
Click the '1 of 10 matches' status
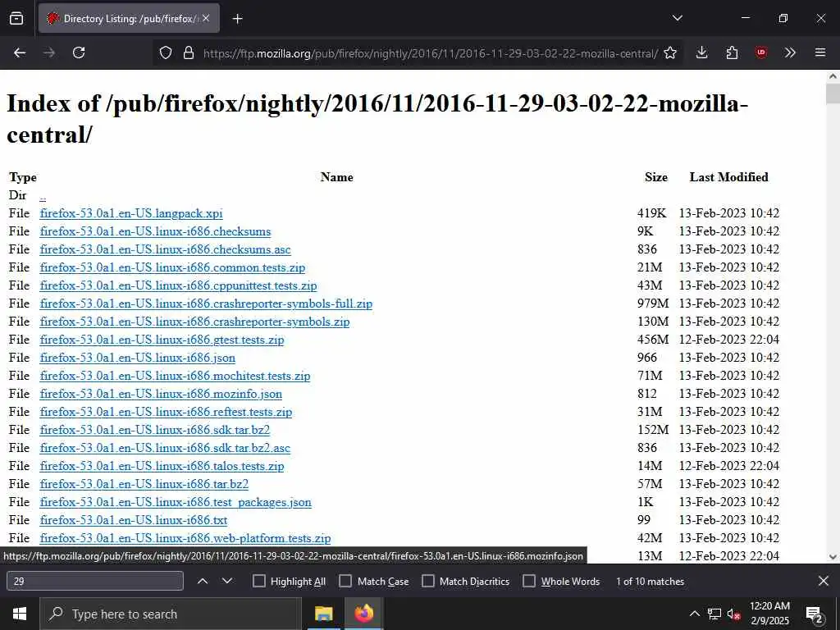[650, 582]
